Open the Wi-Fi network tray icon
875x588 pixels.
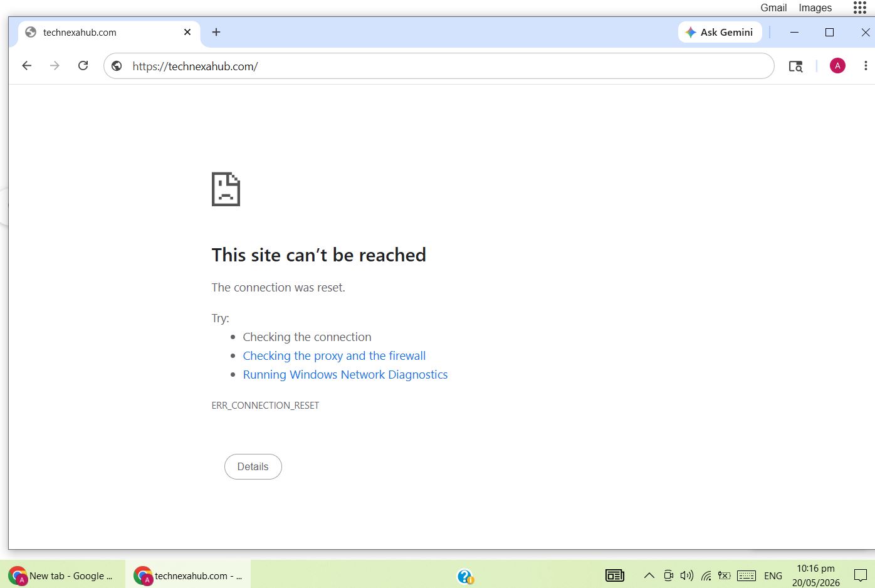pyautogui.click(x=706, y=575)
